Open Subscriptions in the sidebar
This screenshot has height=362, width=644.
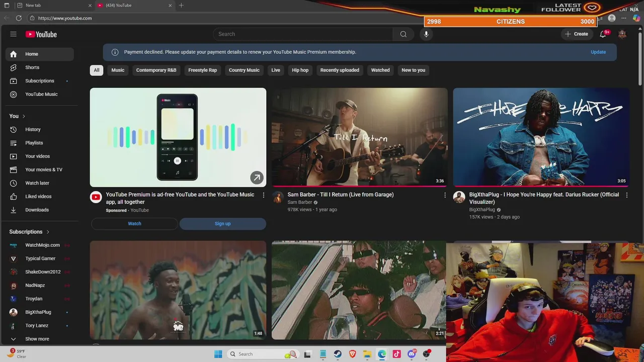(x=40, y=81)
